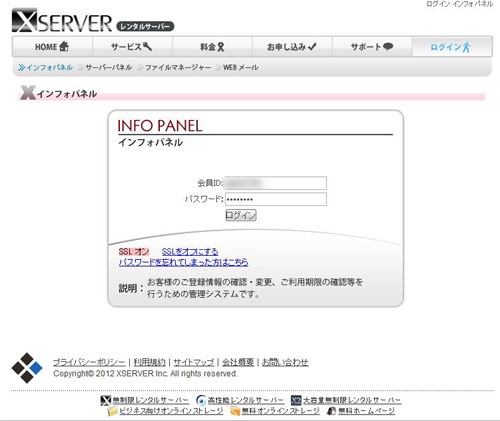This screenshot has width=500, height=421.
Task: Open サポート tab with speech bubble
Action: click(x=372, y=47)
